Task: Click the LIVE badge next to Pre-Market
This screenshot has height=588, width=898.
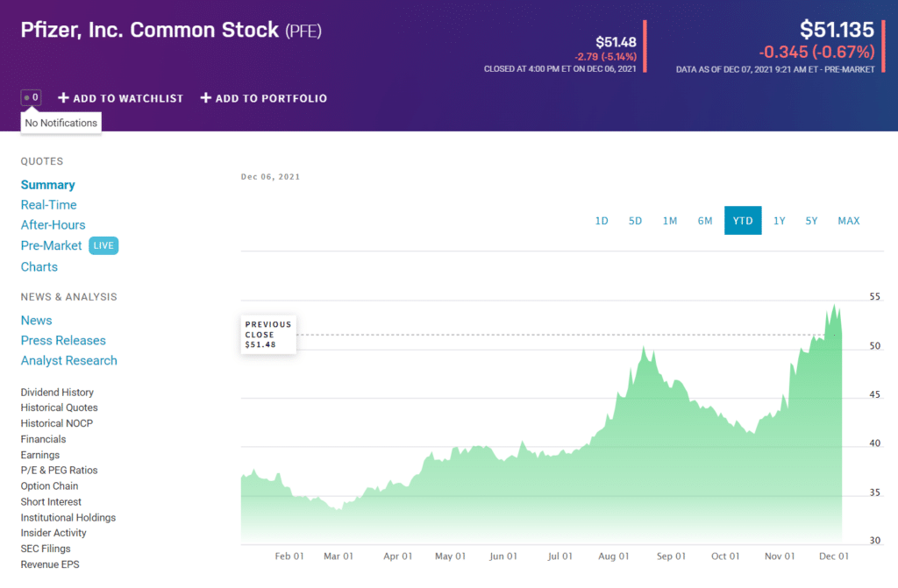Action: pos(103,245)
